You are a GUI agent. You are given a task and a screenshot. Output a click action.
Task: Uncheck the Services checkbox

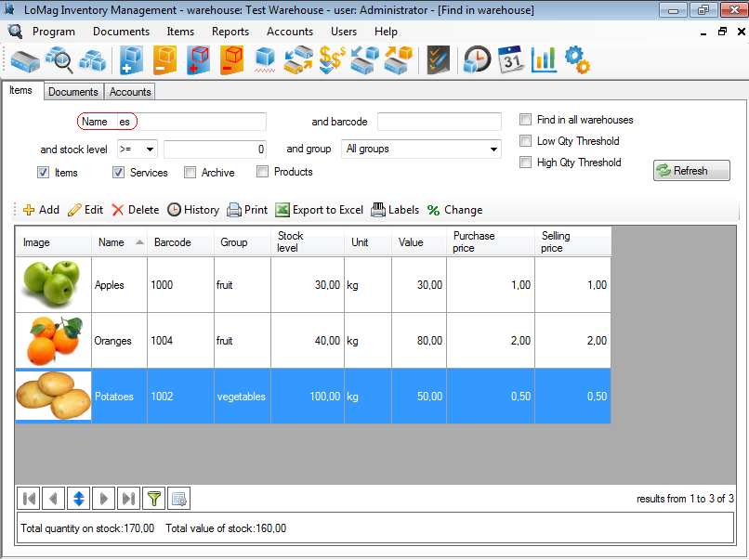(119, 172)
